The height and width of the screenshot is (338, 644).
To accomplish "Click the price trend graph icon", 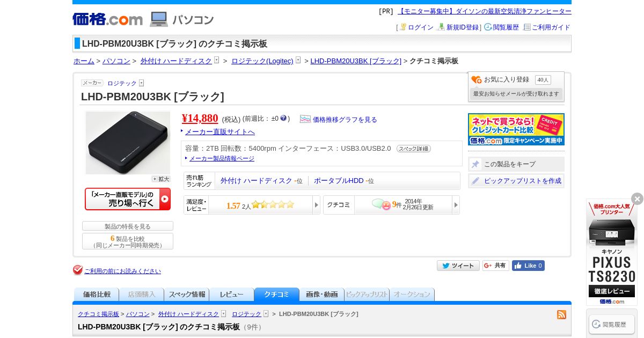I will [x=305, y=119].
